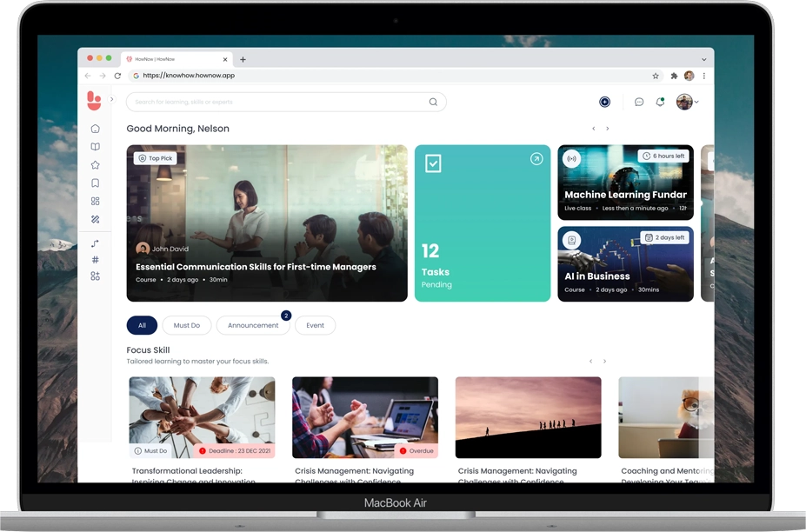806x532 pixels.
Task: Click the HowNow logo in sidebar
Action: click(94, 100)
